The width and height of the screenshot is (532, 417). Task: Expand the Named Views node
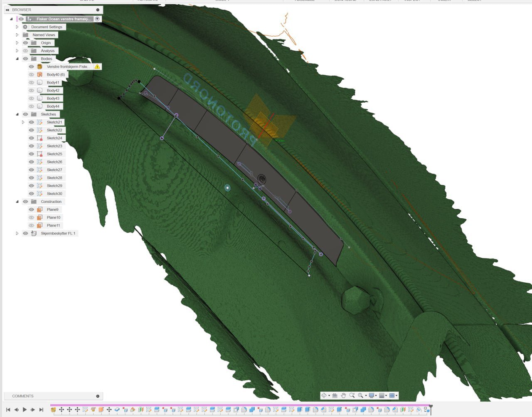click(17, 35)
